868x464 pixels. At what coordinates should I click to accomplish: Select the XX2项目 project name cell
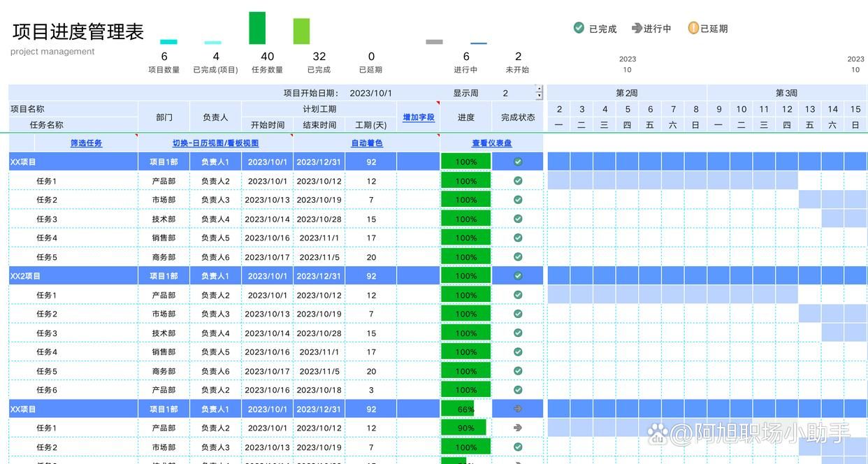(73, 275)
